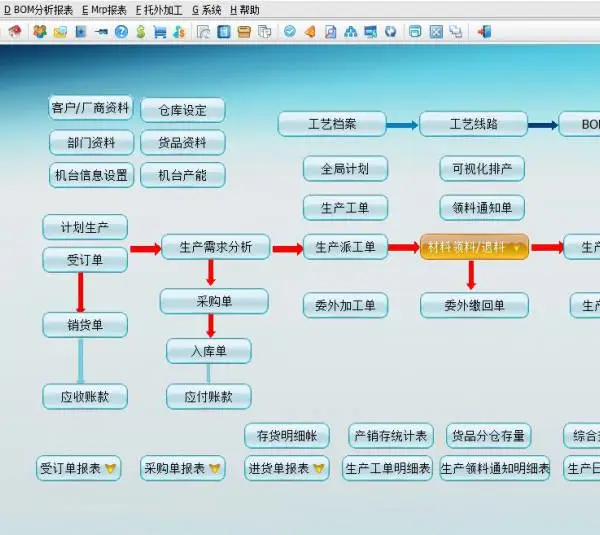The height and width of the screenshot is (535, 600).
Task: Click the 机台产能 button
Action: (x=183, y=175)
